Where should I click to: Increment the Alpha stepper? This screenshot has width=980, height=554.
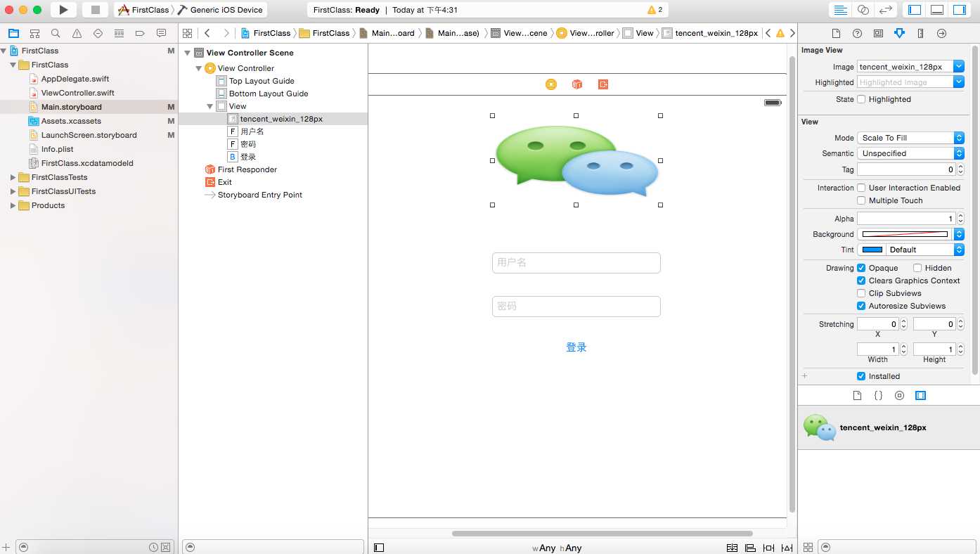click(961, 216)
